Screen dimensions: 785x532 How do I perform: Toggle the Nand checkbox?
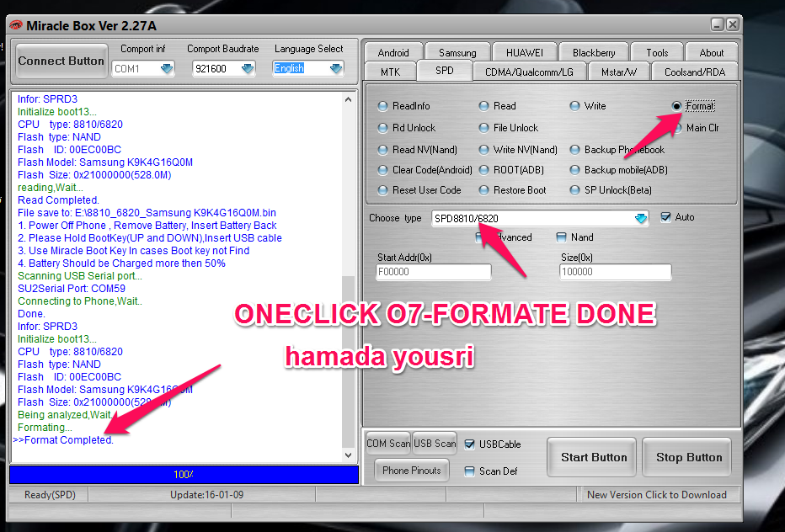click(x=562, y=237)
